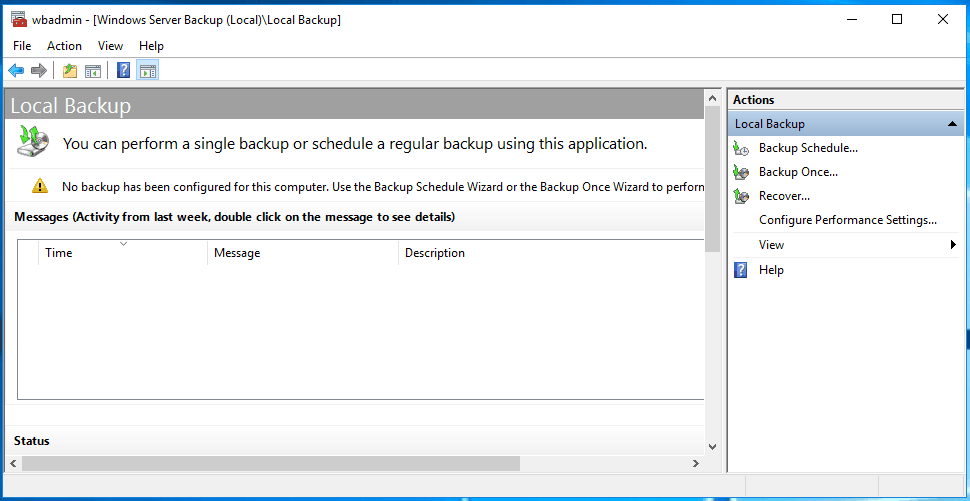Open the Action menu
Viewport: 970px width, 501px height.
tap(64, 46)
